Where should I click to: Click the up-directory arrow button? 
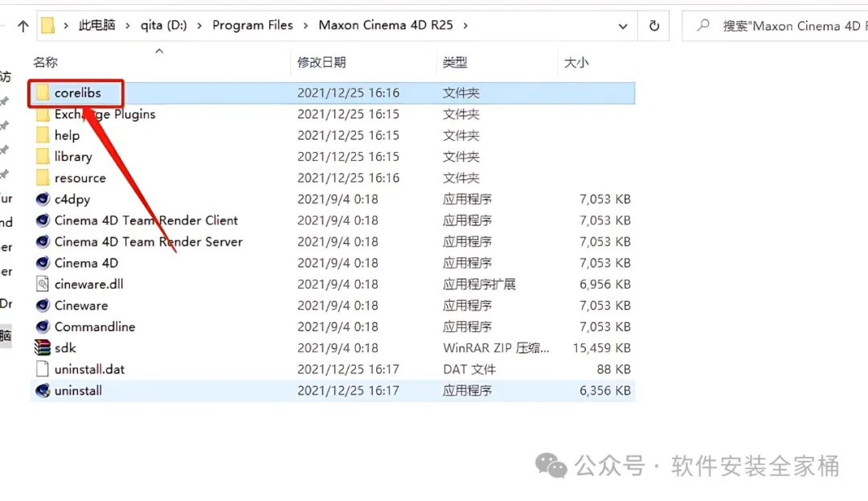pyautogui.click(x=23, y=26)
